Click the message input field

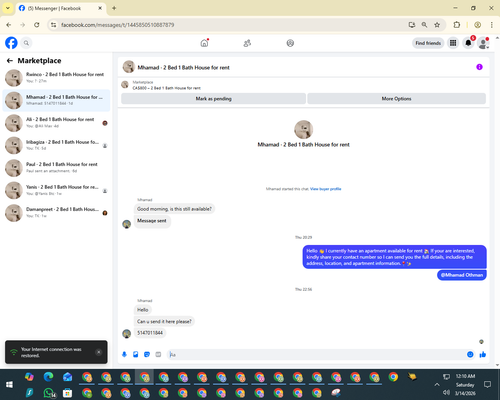coord(317,355)
